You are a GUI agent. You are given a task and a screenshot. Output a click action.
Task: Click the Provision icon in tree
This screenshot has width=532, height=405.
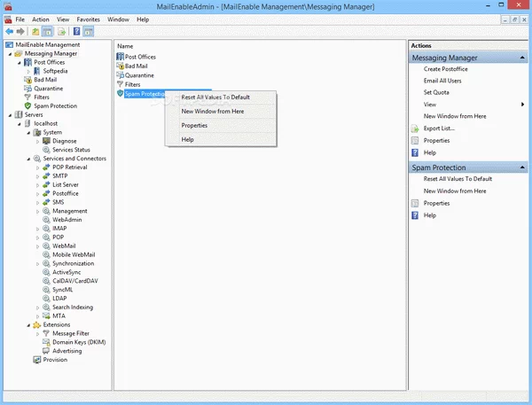[x=37, y=360]
